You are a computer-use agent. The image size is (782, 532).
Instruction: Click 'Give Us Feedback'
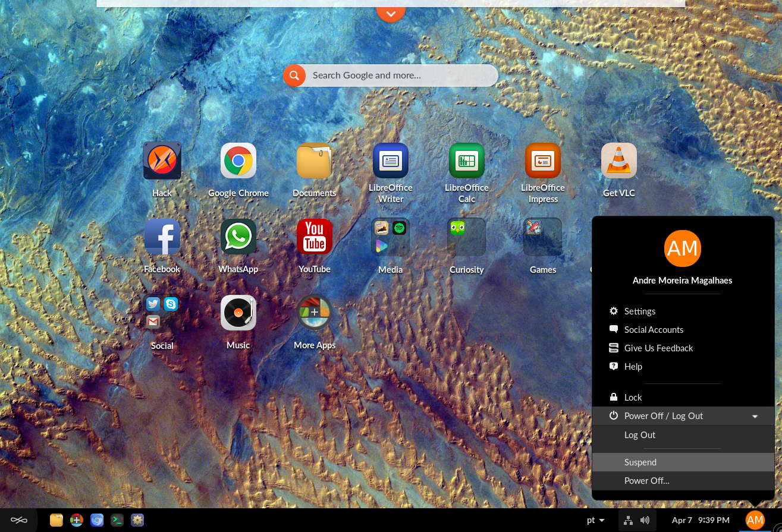click(658, 348)
